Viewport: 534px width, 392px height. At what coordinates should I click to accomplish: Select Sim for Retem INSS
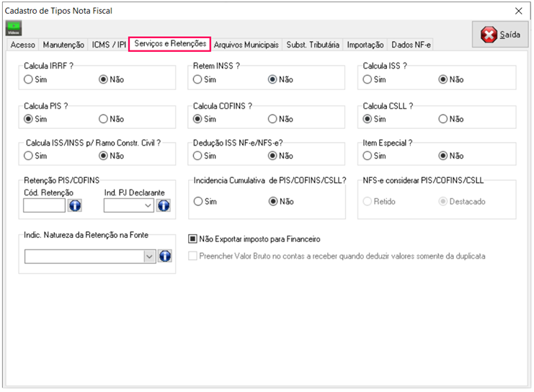click(198, 79)
